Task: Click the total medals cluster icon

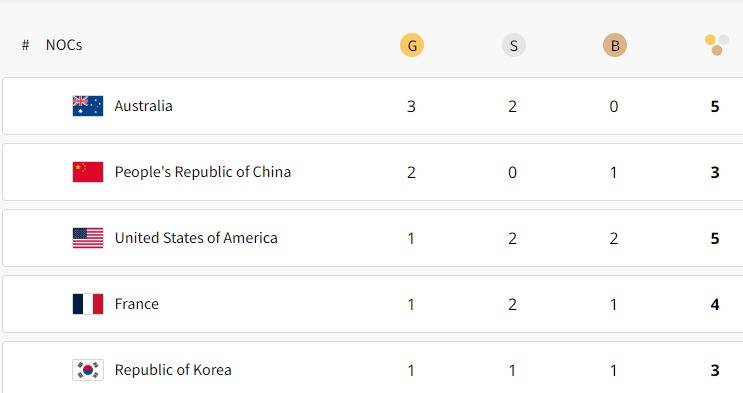Action: pyautogui.click(x=716, y=45)
